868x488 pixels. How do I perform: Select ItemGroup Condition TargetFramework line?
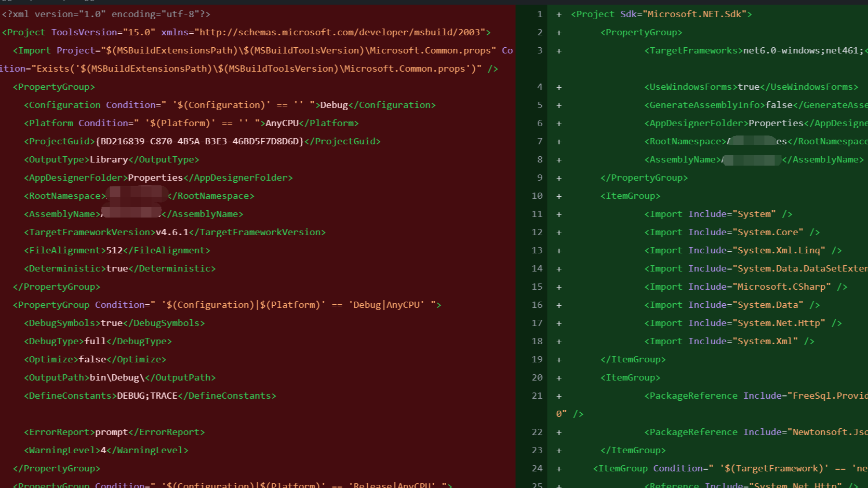(x=730, y=468)
